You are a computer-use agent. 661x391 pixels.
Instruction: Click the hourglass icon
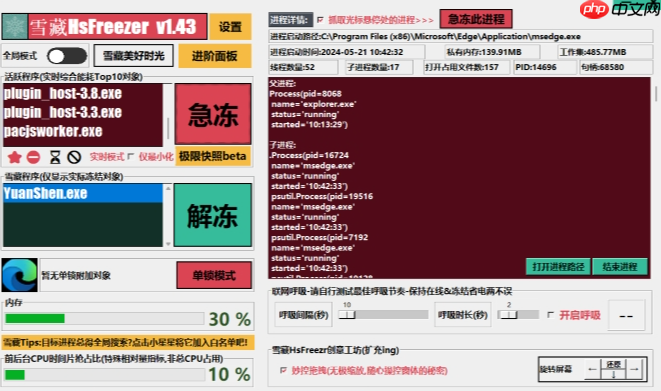click(x=55, y=157)
